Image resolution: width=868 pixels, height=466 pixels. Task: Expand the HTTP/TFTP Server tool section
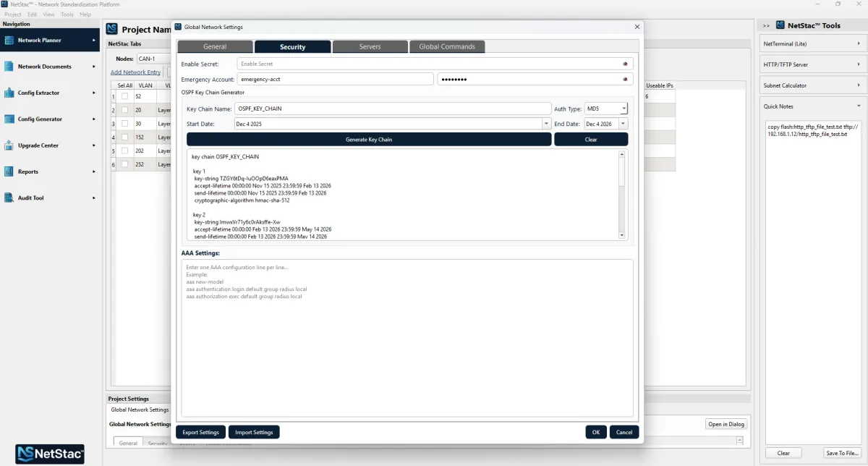point(812,64)
